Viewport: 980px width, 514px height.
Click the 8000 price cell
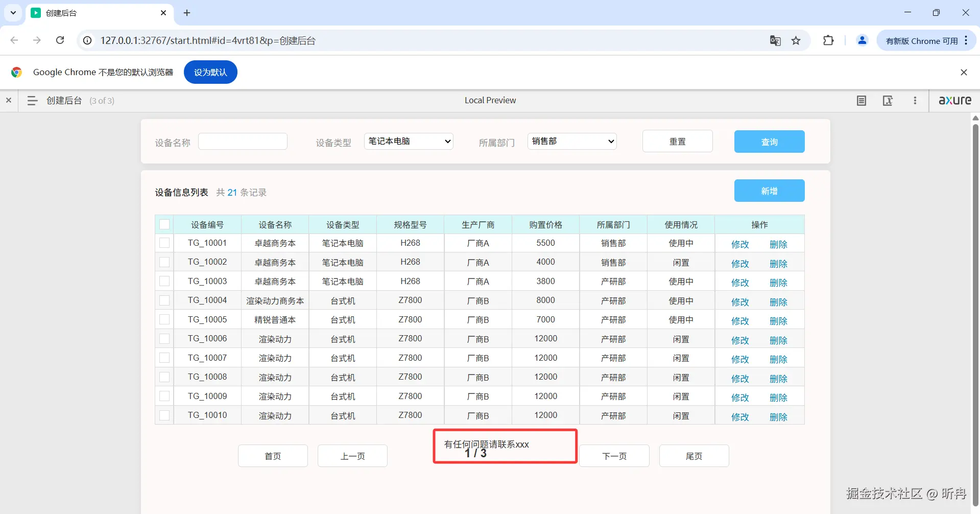coord(545,300)
